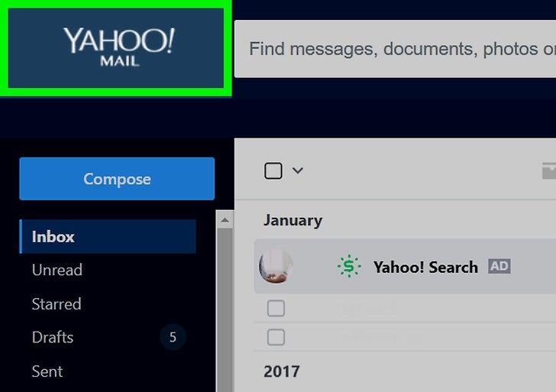Check the first message checkbox below the ad
Screen dimensions: 556x392
pos(276,308)
